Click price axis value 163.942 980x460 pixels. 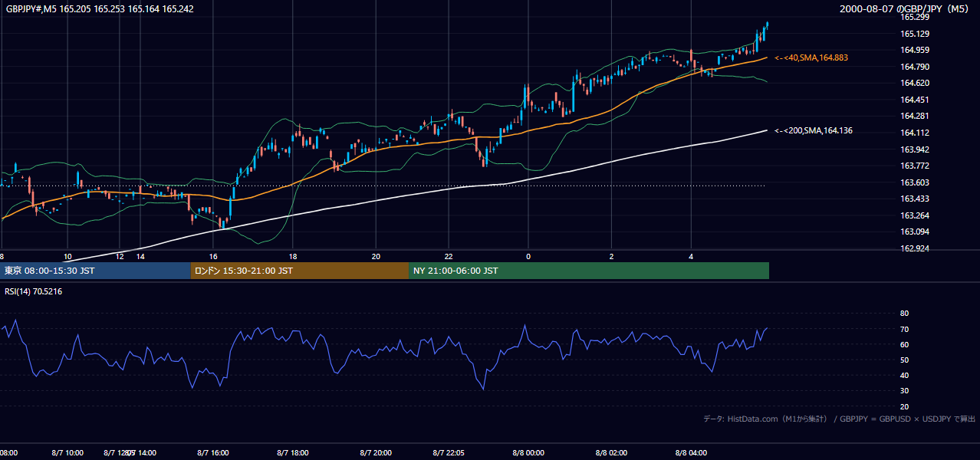(x=914, y=149)
